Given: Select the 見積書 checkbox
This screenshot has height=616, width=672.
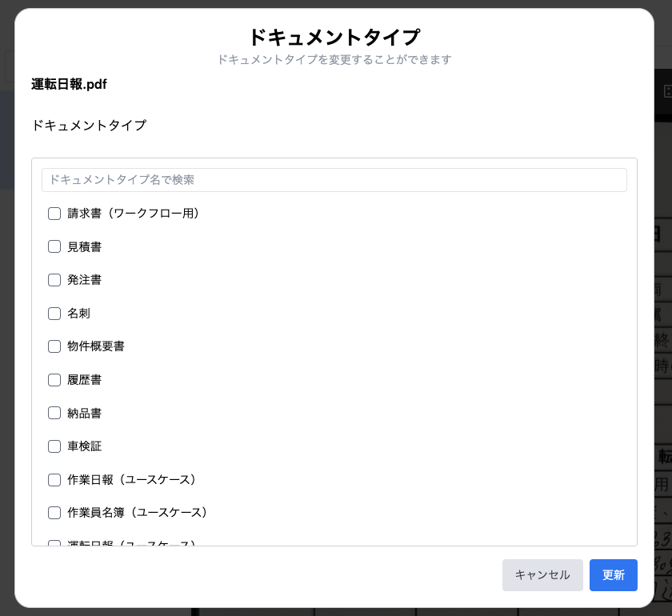Looking at the screenshot, I should click(54, 246).
